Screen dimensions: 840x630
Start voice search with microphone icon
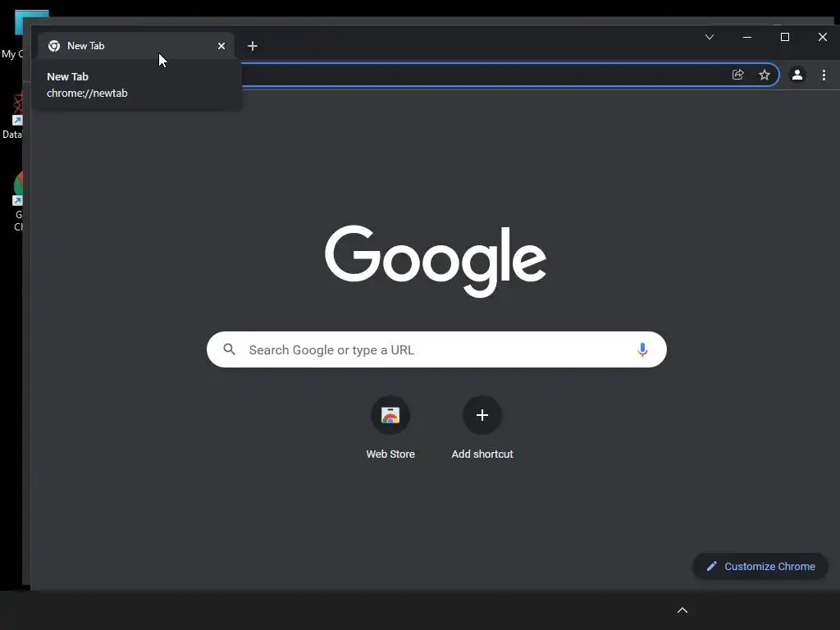click(642, 349)
